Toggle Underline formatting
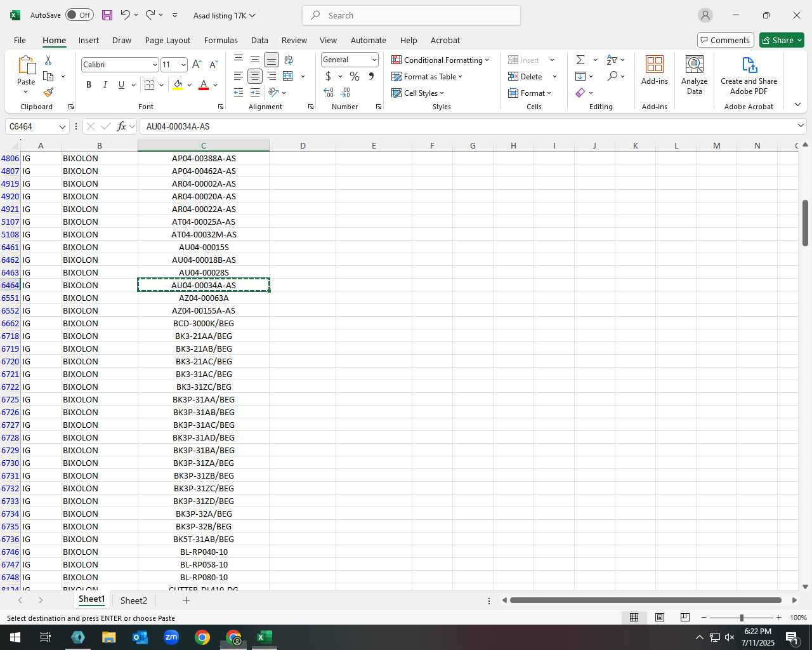 [121, 84]
